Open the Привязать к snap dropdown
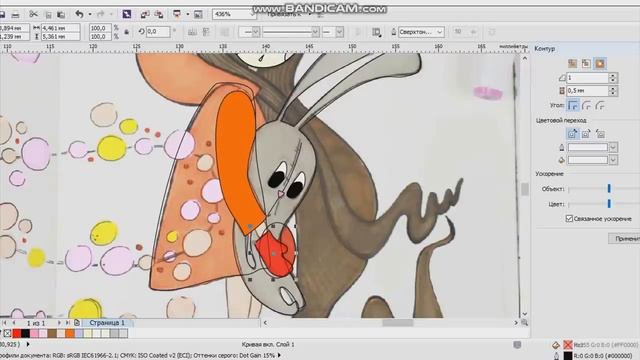Image resolution: width=640 pixels, height=360 pixels. click(309, 14)
